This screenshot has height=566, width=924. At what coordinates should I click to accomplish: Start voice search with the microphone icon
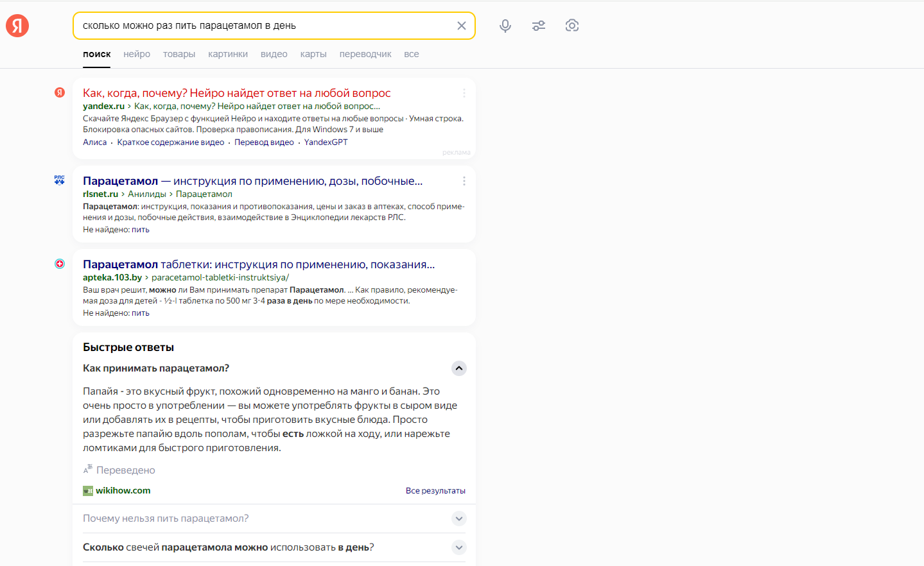(505, 26)
